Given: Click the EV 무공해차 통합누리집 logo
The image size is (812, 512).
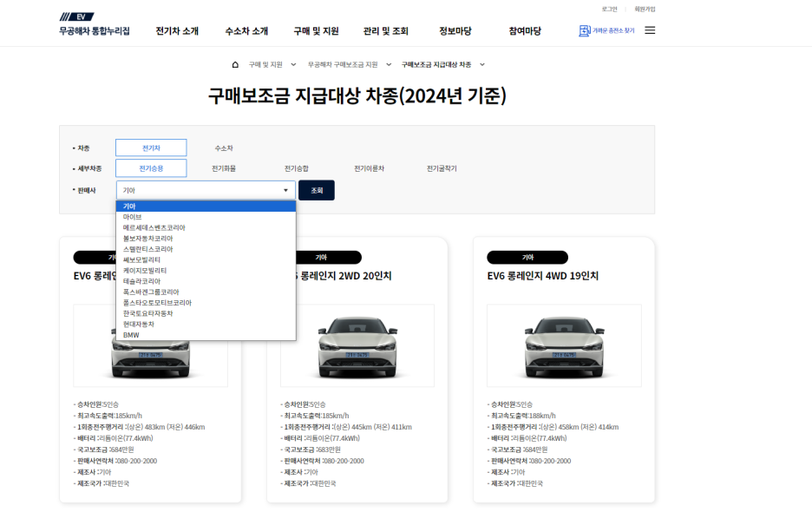Looking at the screenshot, I should pyautogui.click(x=95, y=24).
